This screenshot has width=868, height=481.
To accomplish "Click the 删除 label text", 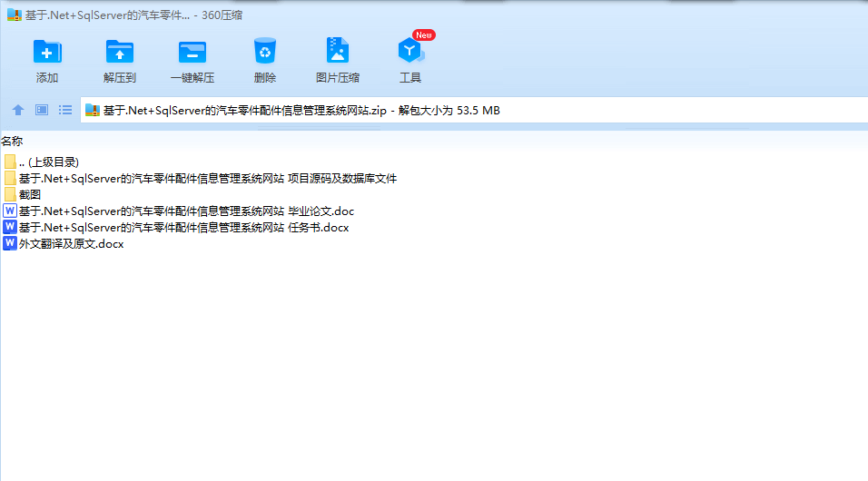I will [264, 78].
